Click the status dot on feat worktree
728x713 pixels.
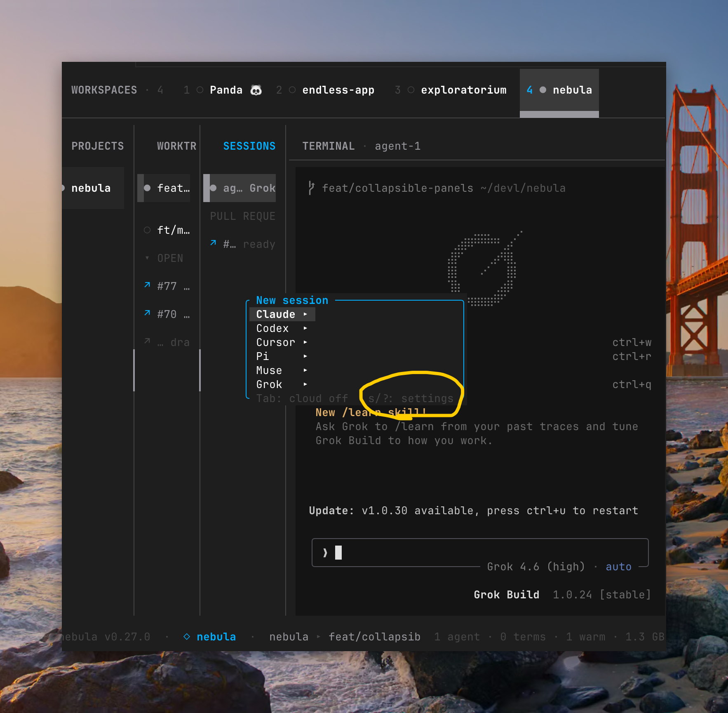147,188
